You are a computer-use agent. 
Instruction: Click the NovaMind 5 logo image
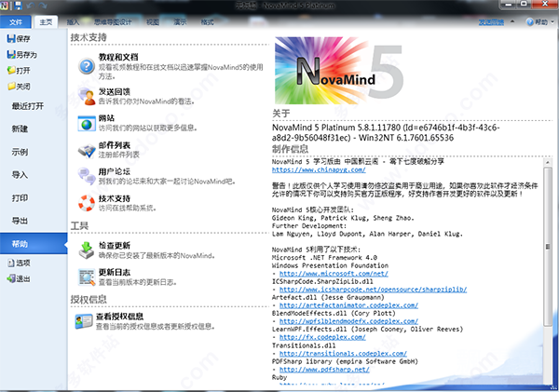click(x=339, y=71)
